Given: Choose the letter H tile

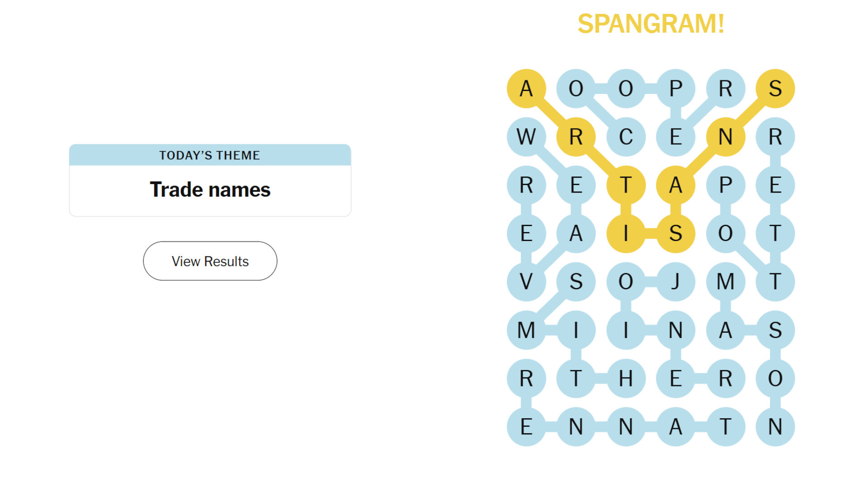Looking at the screenshot, I should click(626, 379).
